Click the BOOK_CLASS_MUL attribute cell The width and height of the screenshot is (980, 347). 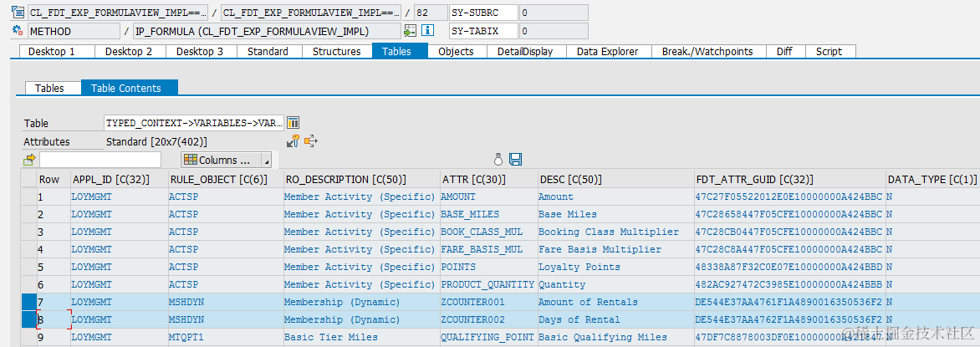(x=489, y=232)
